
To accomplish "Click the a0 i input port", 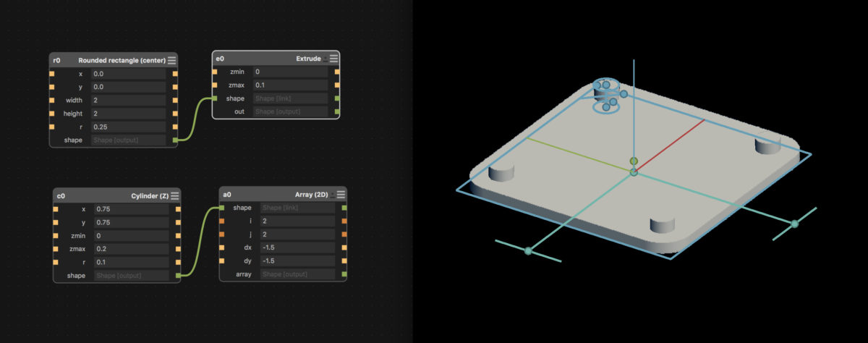I will click(221, 221).
